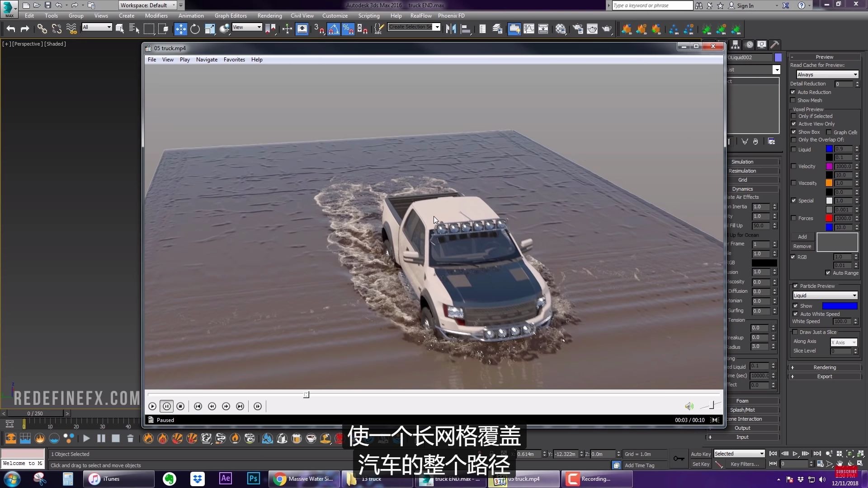Activate the Snaps Toggle (3D snap)
This screenshot has height=488, width=868.
click(319, 29)
